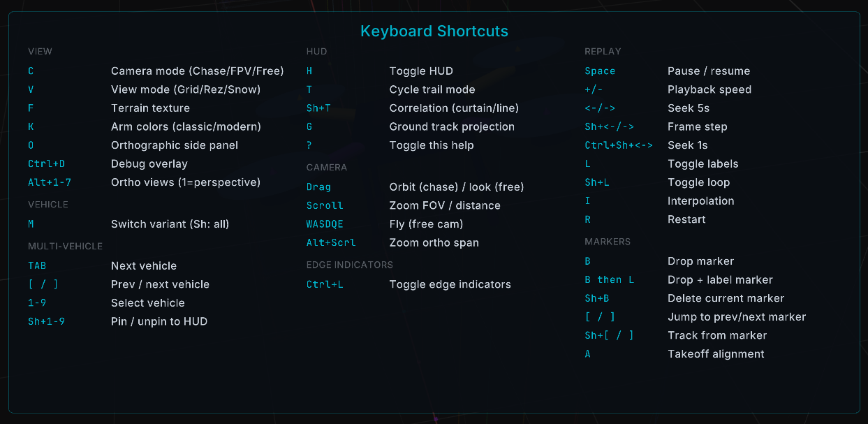Click the "Toggle HUD" entry

coord(420,71)
